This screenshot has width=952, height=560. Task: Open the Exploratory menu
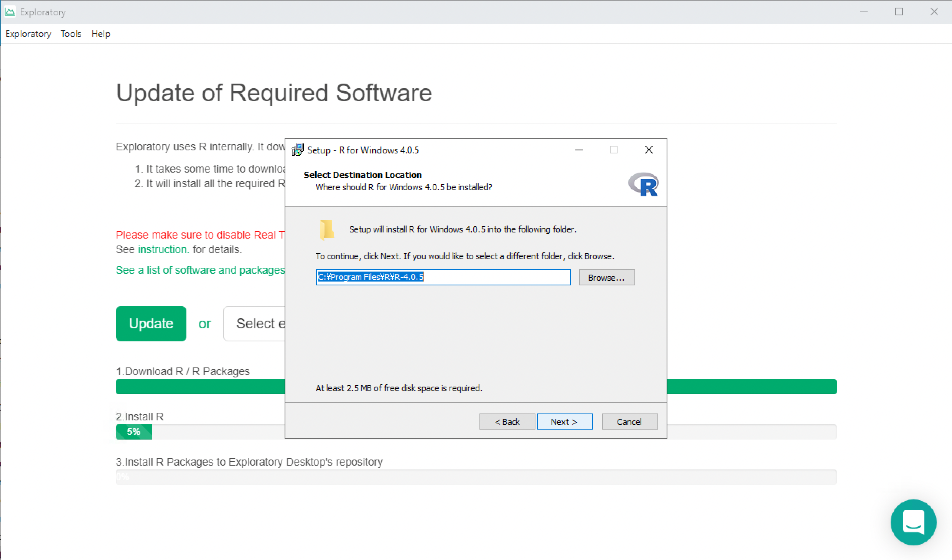[28, 34]
